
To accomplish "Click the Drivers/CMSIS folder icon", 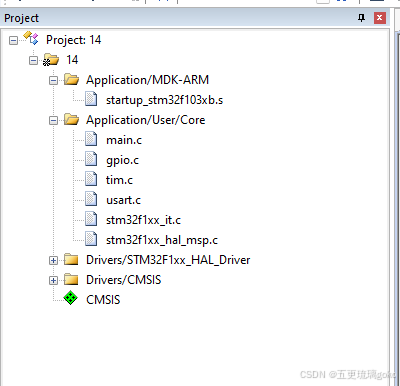I will (71, 279).
